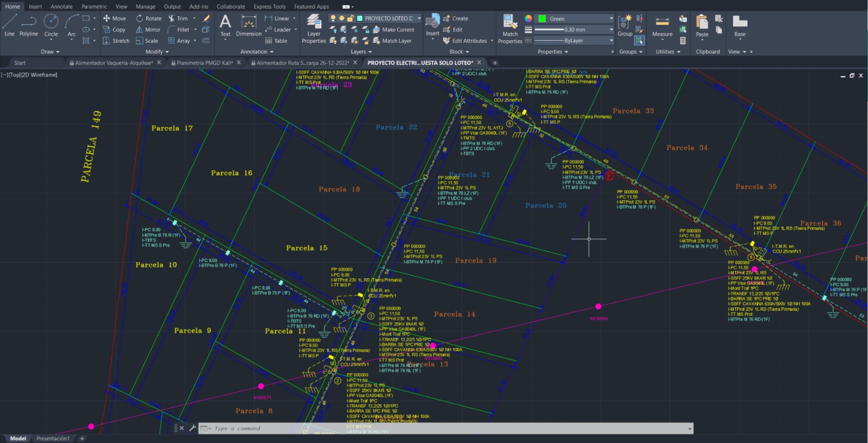868x443 pixels.
Task: Toggle layer freeze sun icon
Action: [342, 18]
